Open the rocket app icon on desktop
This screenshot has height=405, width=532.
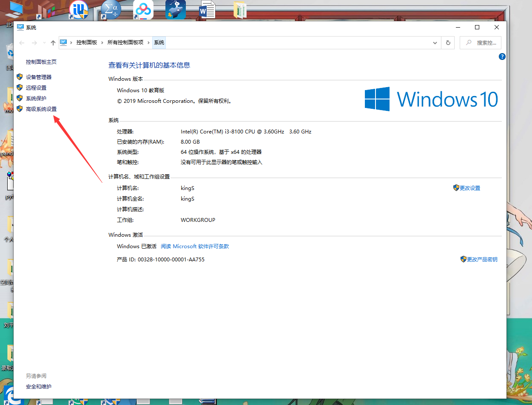click(176, 9)
